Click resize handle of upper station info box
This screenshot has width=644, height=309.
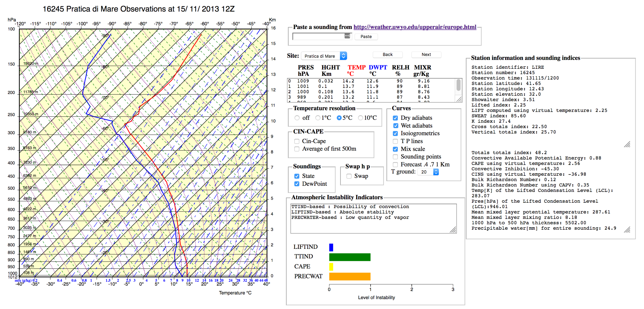pos(627,144)
